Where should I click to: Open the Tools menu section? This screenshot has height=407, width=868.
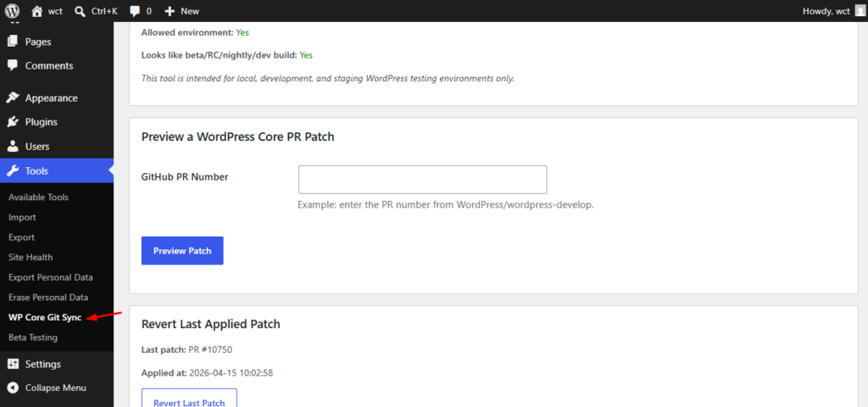(37, 170)
